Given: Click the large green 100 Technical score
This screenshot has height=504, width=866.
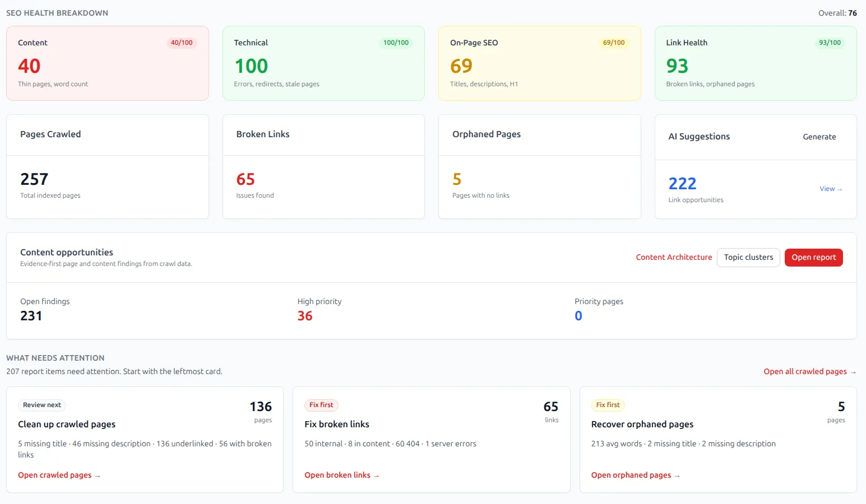Looking at the screenshot, I should point(251,66).
